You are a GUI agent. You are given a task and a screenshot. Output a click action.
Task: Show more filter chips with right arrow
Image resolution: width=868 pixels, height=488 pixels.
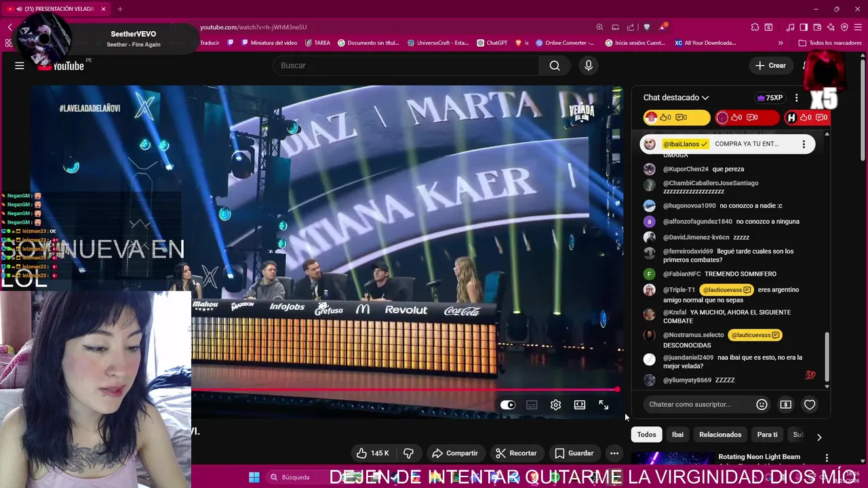tap(818, 437)
